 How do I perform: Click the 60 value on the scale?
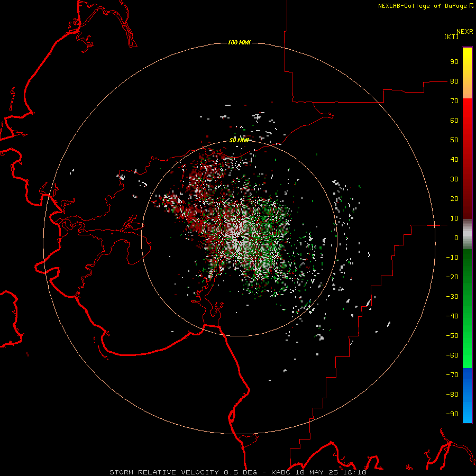coord(454,121)
